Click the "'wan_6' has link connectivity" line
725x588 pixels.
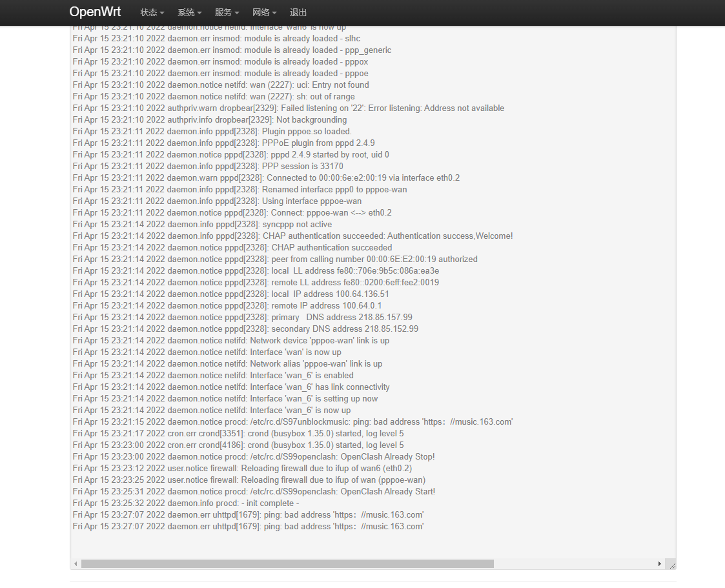pyautogui.click(x=231, y=387)
